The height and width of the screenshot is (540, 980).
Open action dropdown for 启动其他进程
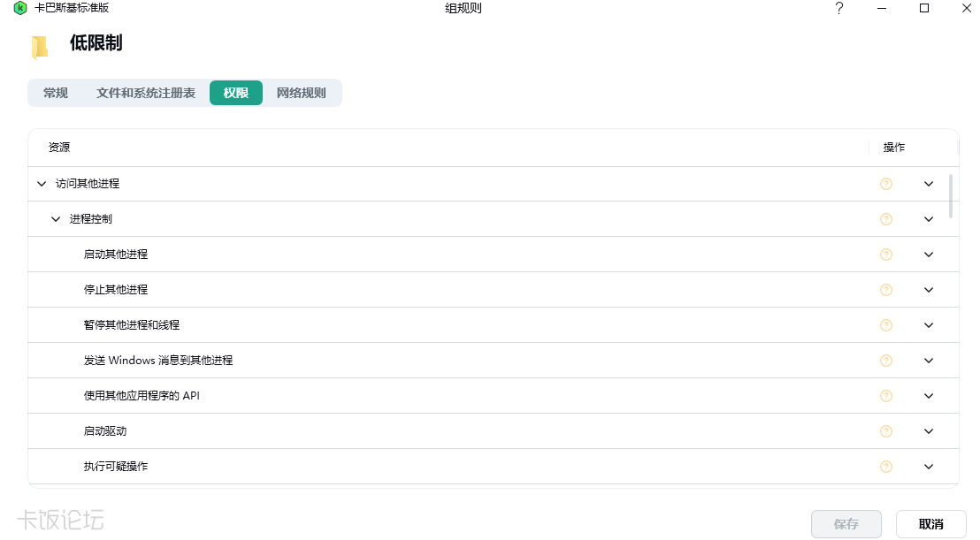(x=929, y=255)
